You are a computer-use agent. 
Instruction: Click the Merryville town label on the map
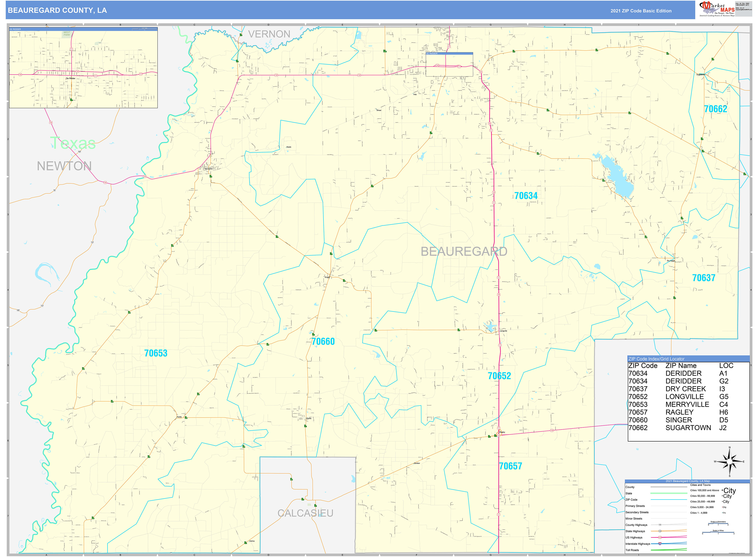click(x=208, y=169)
